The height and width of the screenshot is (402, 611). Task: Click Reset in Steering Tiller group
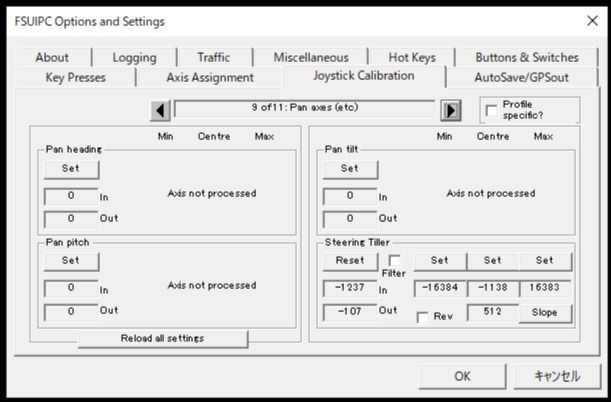pos(350,261)
